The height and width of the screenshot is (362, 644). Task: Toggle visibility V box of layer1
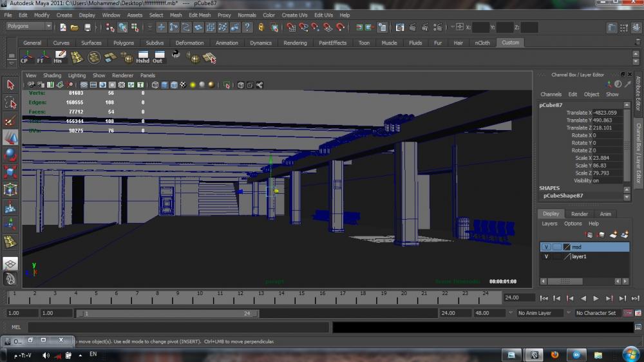[x=546, y=256]
